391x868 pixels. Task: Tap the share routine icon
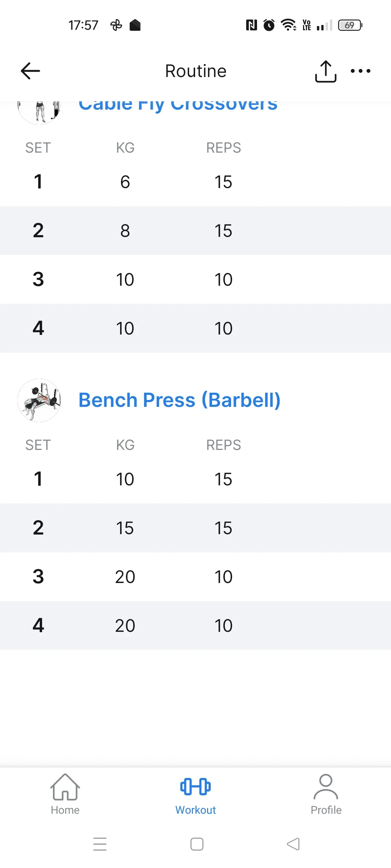tap(325, 71)
